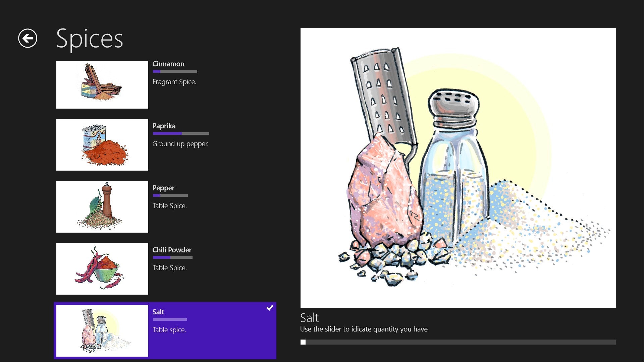The width and height of the screenshot is (644, 362).
Task: Select the Chili Powder thumbnail
Action: click(102, 269)
